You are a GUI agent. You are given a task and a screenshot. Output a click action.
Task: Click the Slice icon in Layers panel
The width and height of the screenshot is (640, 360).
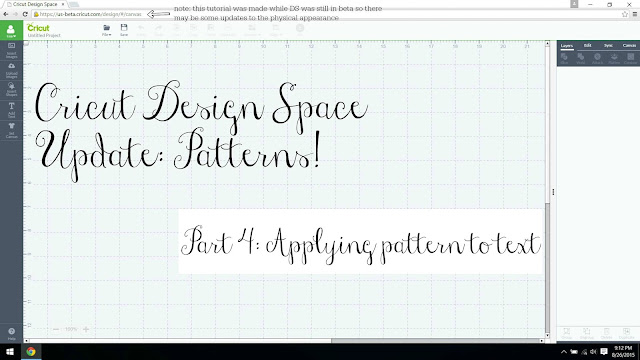coord(564,59)
